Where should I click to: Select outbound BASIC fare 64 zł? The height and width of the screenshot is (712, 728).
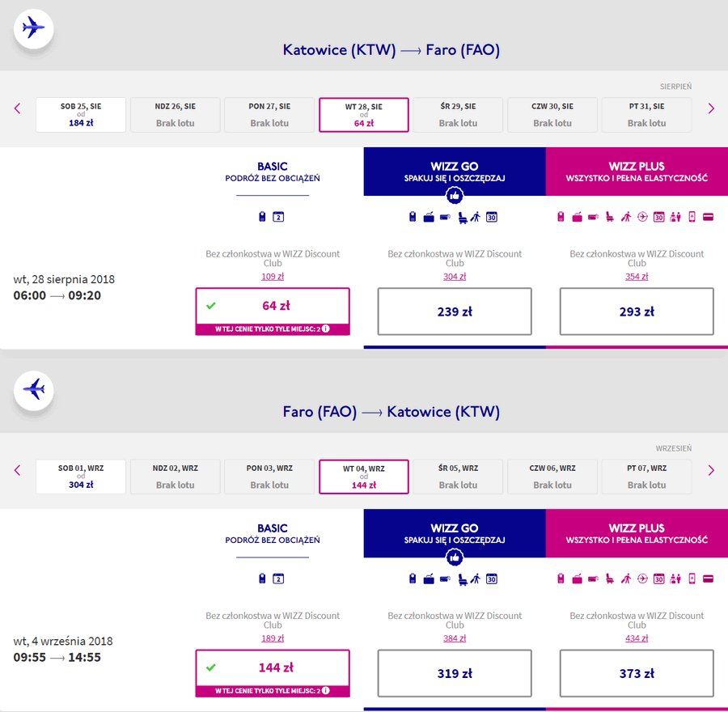273,311
